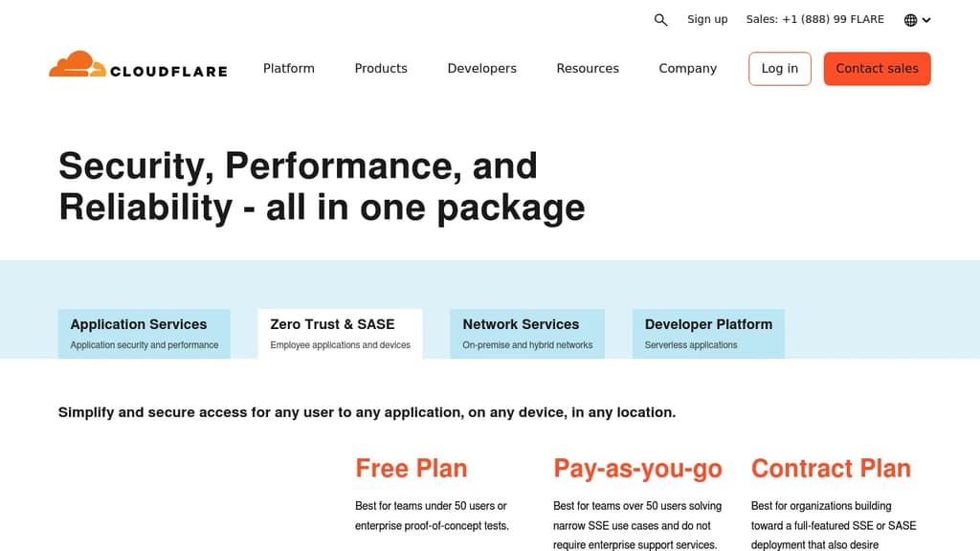Click the Free Plan description text

432,516
